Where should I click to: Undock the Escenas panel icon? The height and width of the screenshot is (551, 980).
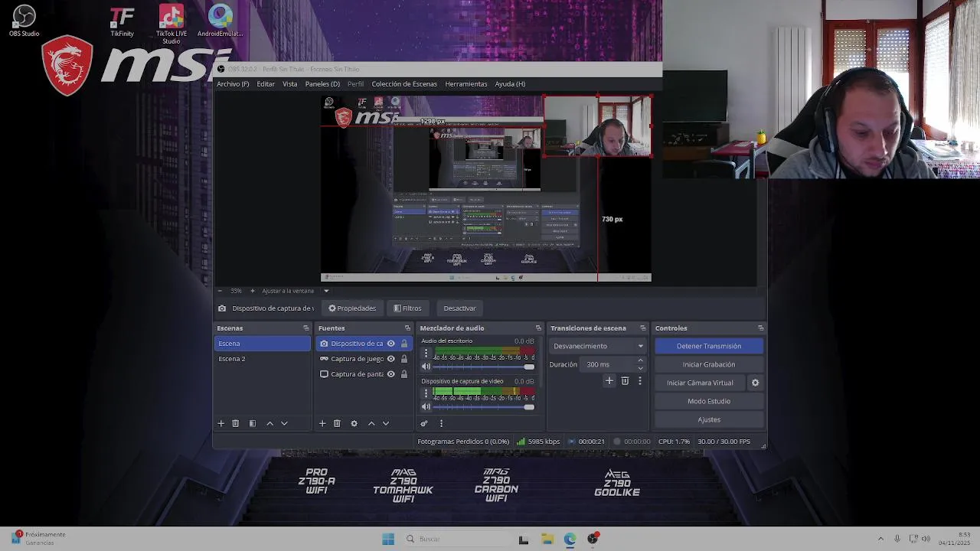[306, 328]
